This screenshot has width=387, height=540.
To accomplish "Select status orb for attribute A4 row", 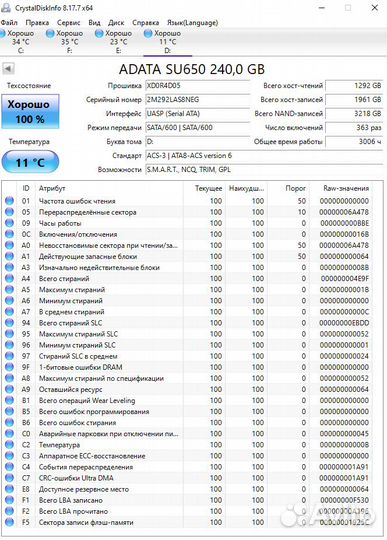I will (x=9, y=278).
